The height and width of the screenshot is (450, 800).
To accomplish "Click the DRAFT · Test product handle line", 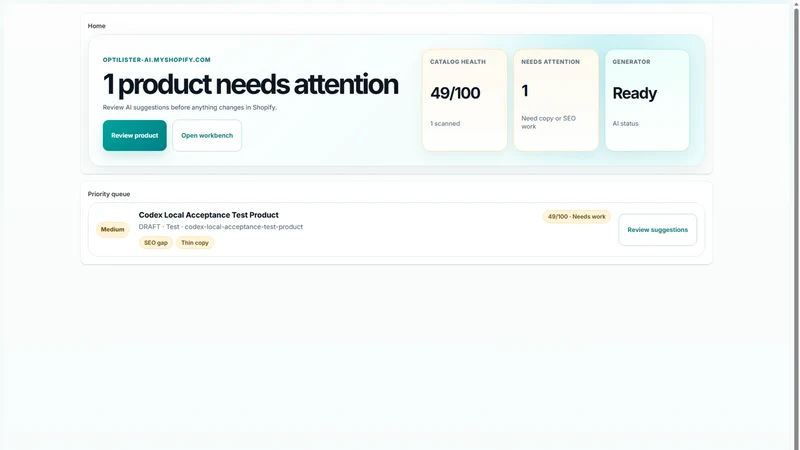I will coord(221,227).
